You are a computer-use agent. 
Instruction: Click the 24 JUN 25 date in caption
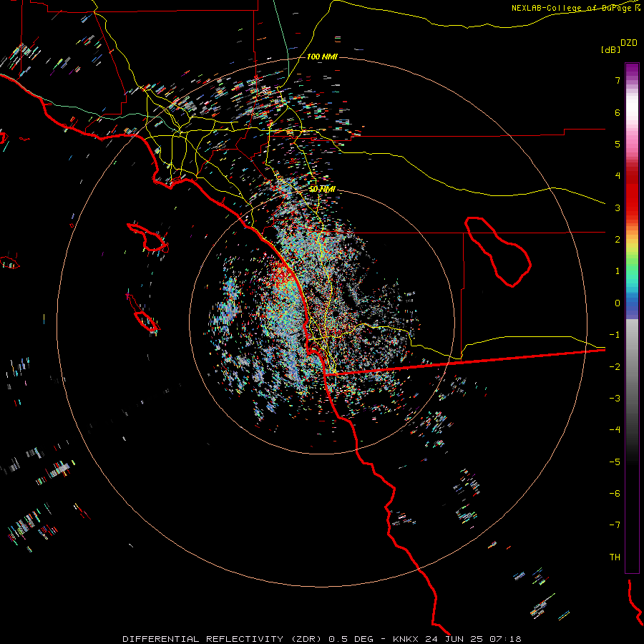pos(454,639)
